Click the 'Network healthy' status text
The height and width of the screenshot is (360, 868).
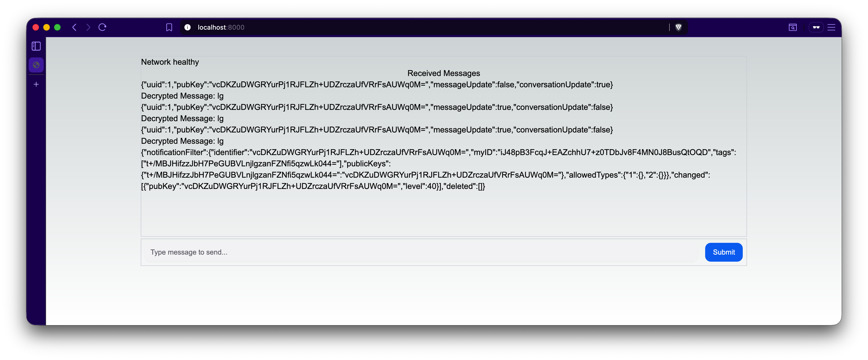[170, 62]
